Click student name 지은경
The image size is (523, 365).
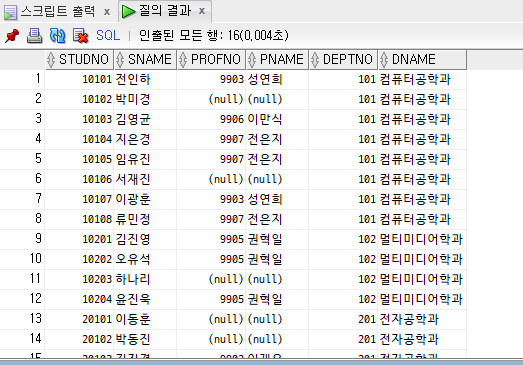point(133,139)
